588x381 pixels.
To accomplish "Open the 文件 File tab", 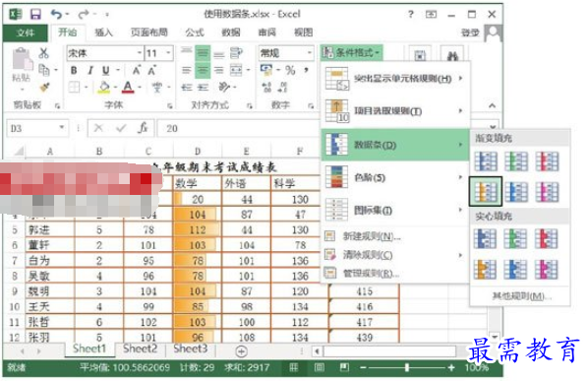I will (26, 33).
